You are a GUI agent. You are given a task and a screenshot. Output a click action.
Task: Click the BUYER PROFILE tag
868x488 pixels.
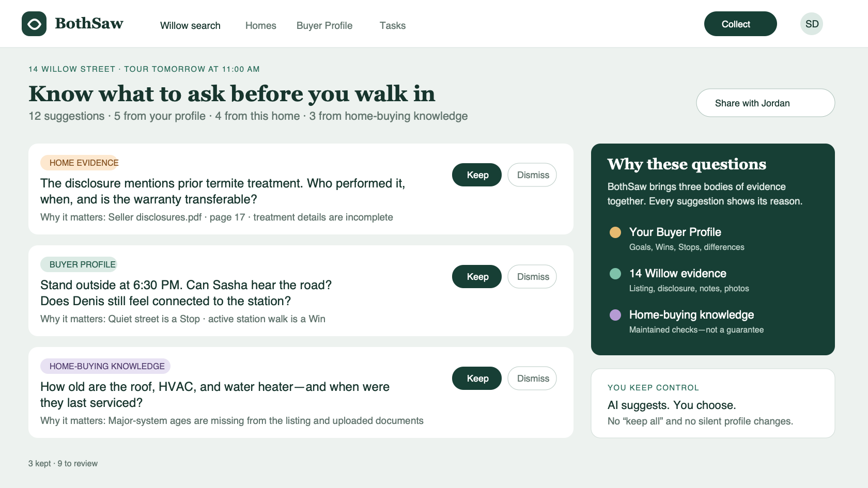[79, 264]
